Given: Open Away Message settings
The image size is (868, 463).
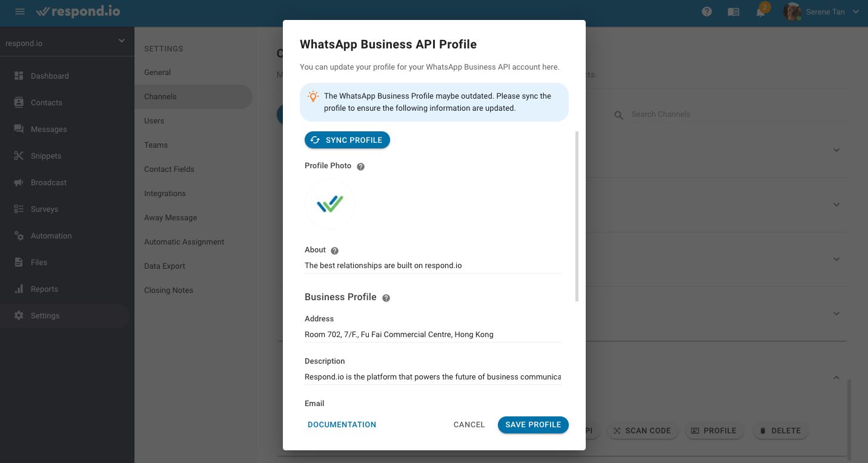Looking at the screenshot, I should click(x=170, y=217).
